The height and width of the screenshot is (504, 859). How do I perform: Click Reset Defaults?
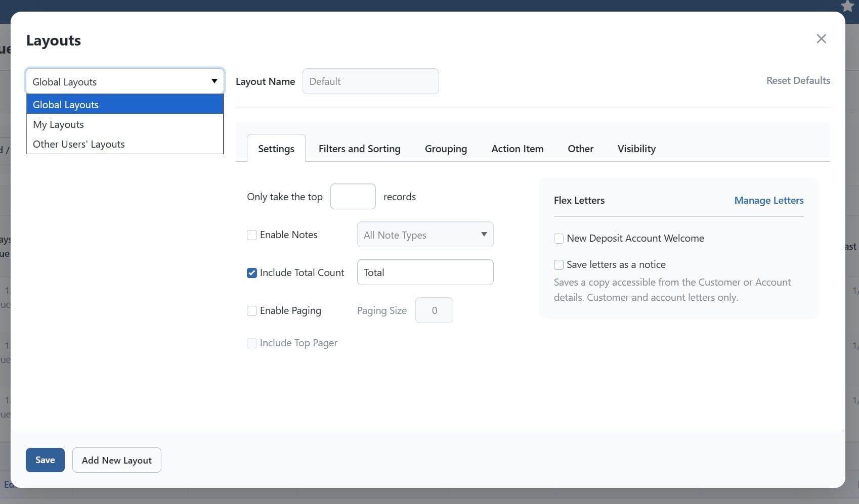pos(798,80)
